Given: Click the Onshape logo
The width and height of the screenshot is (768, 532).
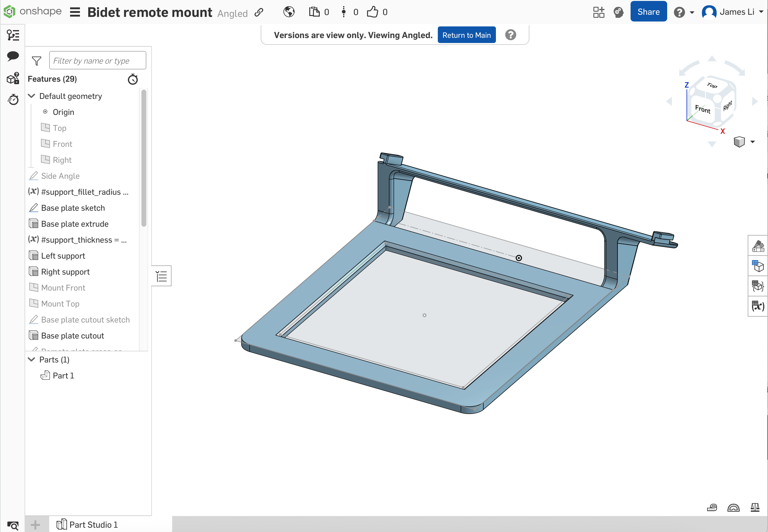Looking at the screenshot, I should [x=32, y=12].
